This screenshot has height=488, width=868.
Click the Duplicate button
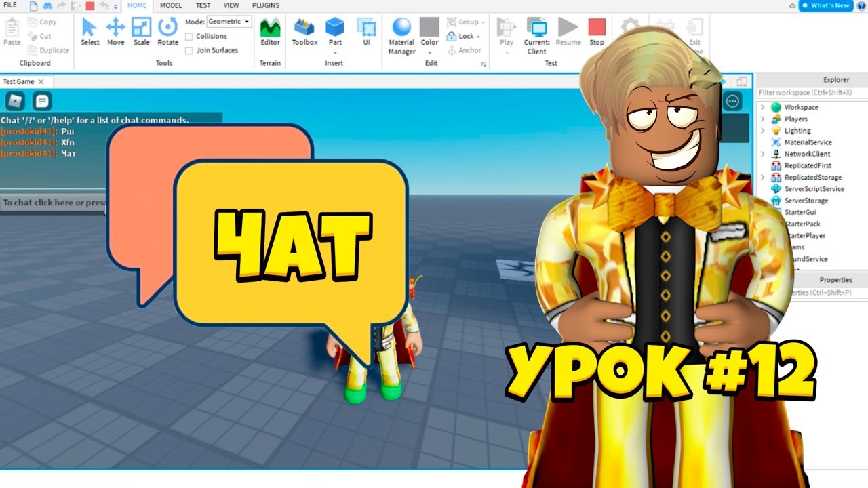coord(48,51)
